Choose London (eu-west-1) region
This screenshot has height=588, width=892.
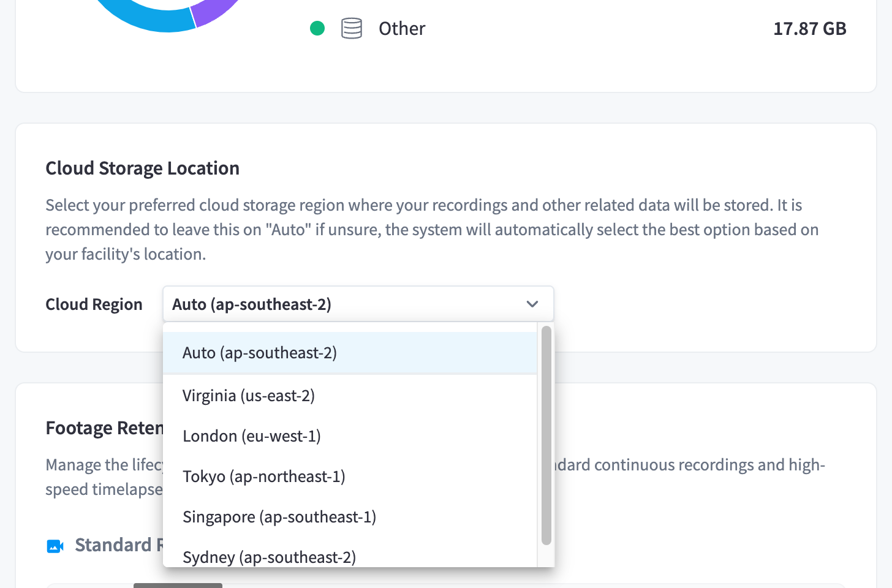(x=350, y=435)
